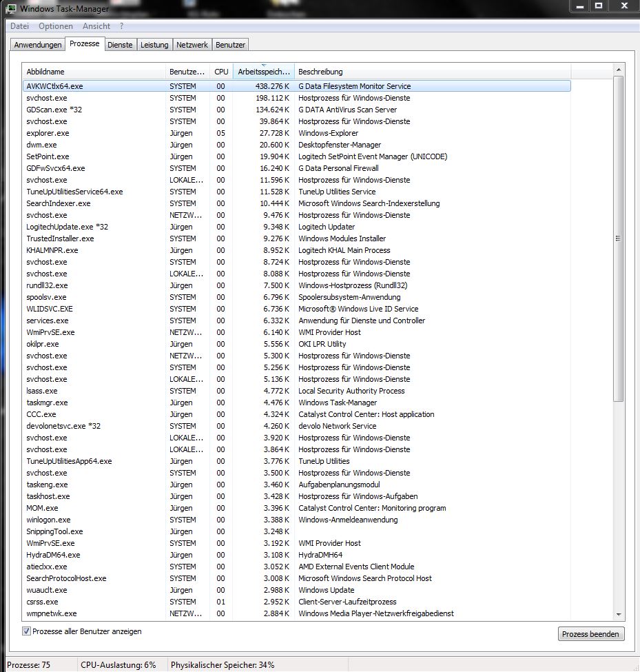Viewport: 640px width, 672px height.
Task: Open the Datei menu
Action: (20, 26)
